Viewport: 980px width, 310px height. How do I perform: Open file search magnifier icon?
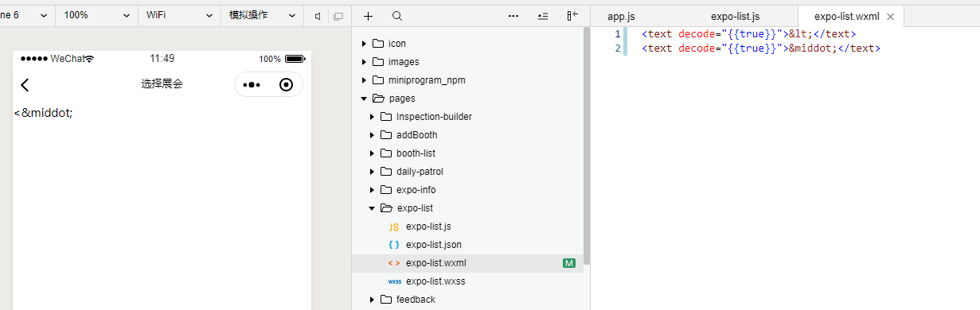(x=397, y=16)
